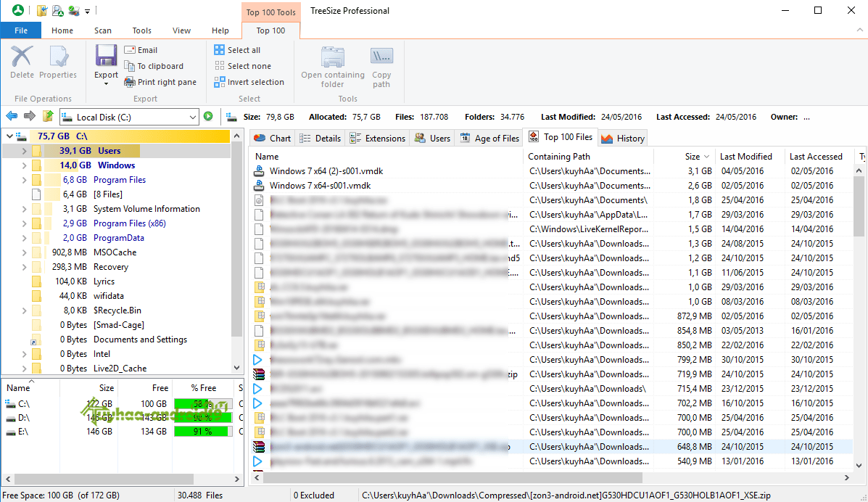Sort by Containing Path column header
The height and width of the screenshot is (502, 868).
(588, 157)
